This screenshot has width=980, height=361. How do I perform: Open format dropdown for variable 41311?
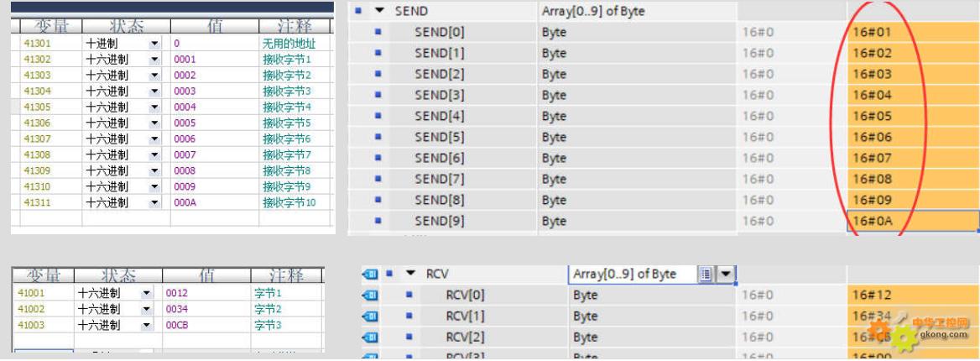coord(154,202)
